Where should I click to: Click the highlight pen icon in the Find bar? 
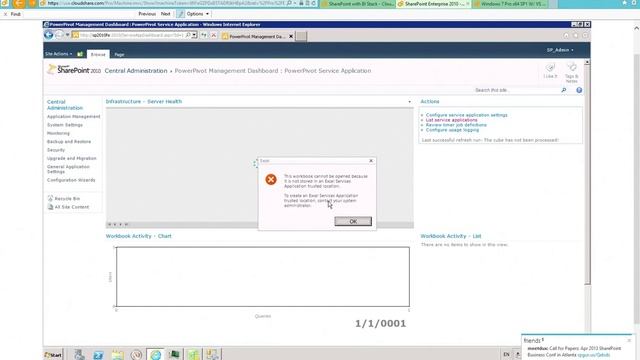180,14
